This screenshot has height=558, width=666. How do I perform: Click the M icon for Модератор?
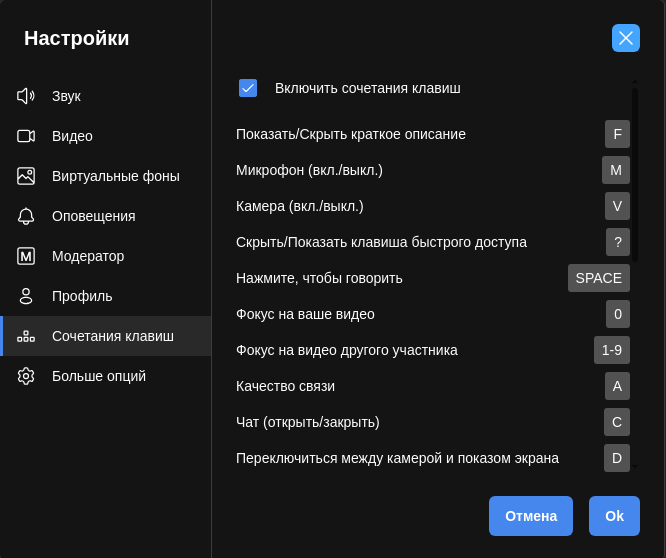26,256
